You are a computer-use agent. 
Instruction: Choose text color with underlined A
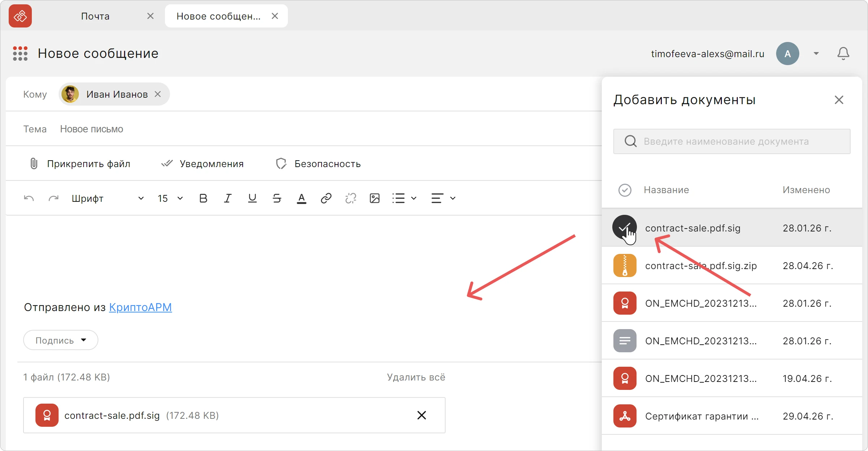pos(302,198)
